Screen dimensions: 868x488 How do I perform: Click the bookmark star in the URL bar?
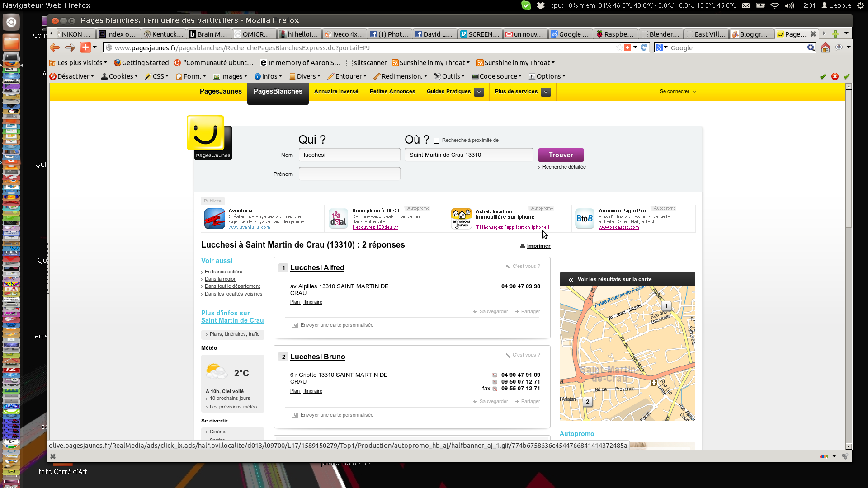(x=619, y=47)
